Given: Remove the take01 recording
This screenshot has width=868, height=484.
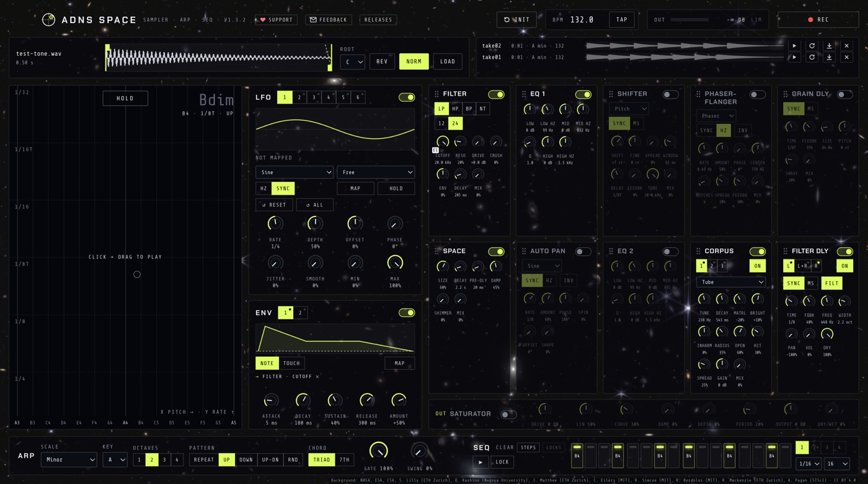Looking at the screenshot, I should (x=846, y=57).
